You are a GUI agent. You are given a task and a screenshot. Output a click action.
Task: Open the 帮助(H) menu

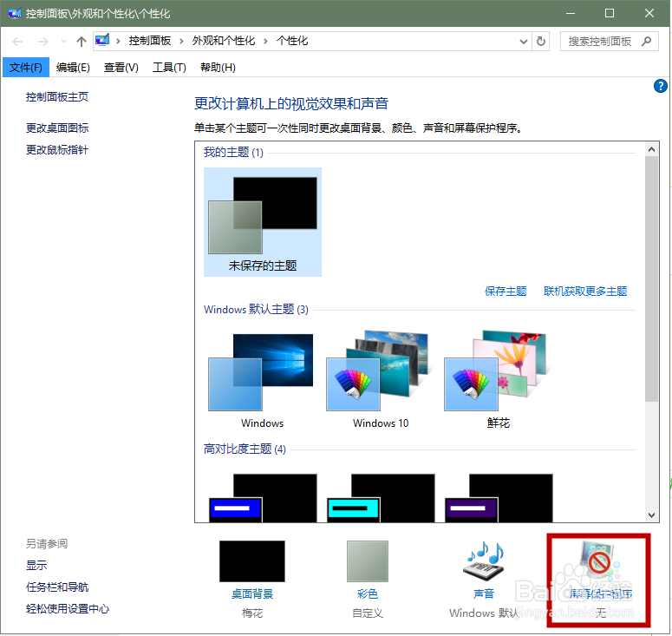[x=218, y=68]
